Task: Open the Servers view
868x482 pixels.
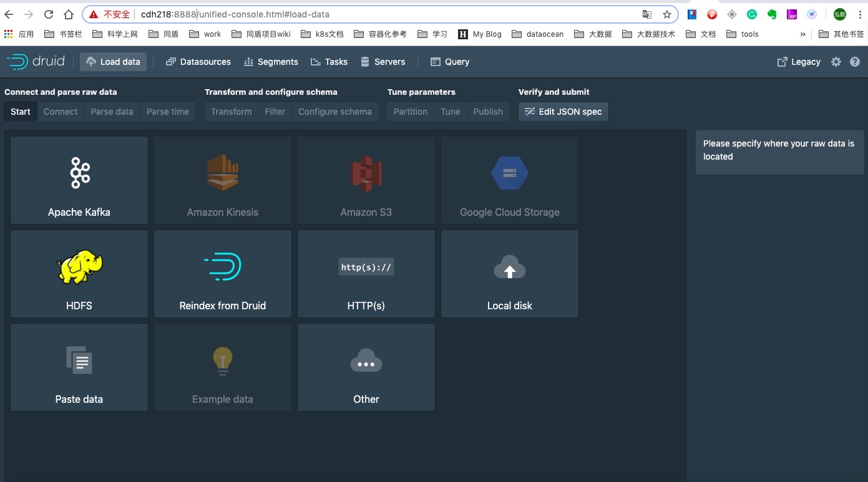Action: pyautogui.click(x=383, y=62)
